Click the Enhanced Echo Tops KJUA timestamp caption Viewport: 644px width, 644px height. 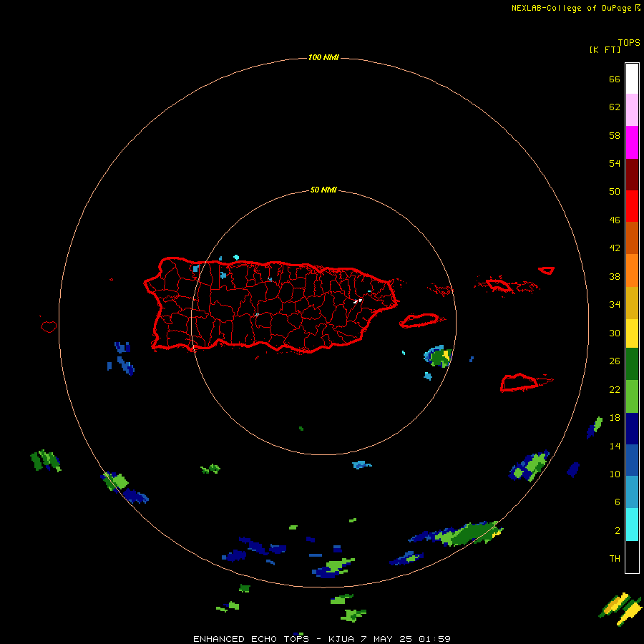[322, 639]
